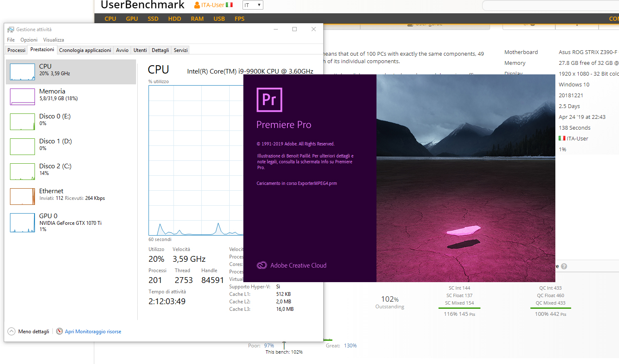Click the Poor 97% link
Viewport: 619px width, 364px height.
pyautogui.click(x=269, y=346)
